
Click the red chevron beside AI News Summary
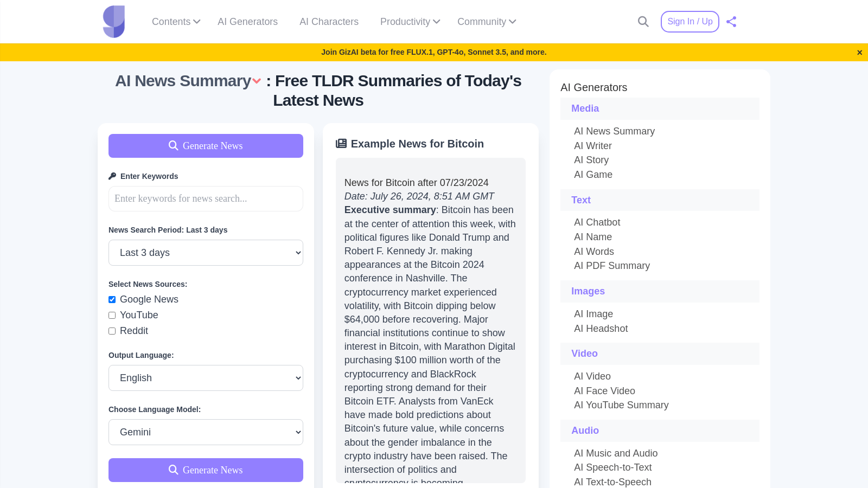point(257,81)
